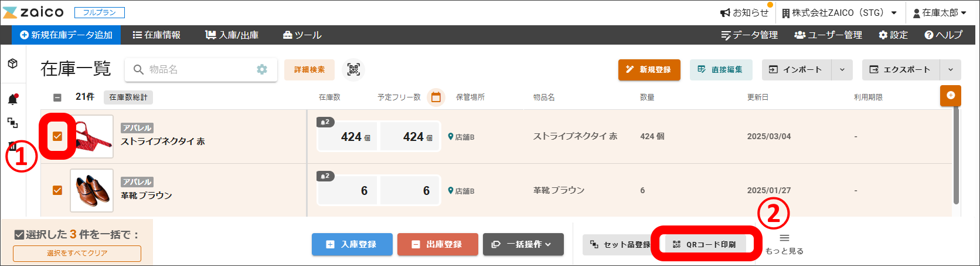Uncheck the ストライプネクタイ 赤 row checkbox
Screen dimensions: 980x266
click(x=57, y=136)
